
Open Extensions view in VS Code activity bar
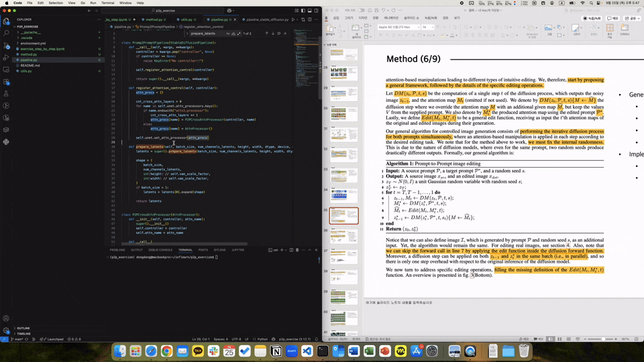pyautogui.click(x=6, y=82)
